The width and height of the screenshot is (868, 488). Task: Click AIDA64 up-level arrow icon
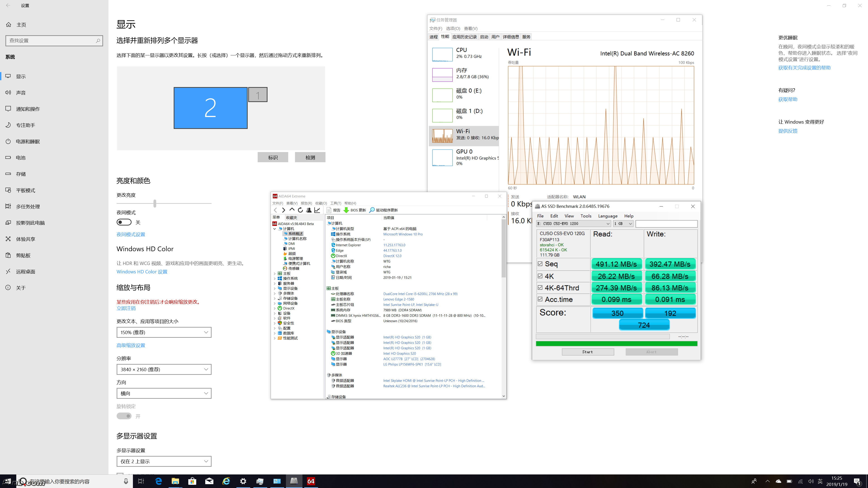[292, 210]
